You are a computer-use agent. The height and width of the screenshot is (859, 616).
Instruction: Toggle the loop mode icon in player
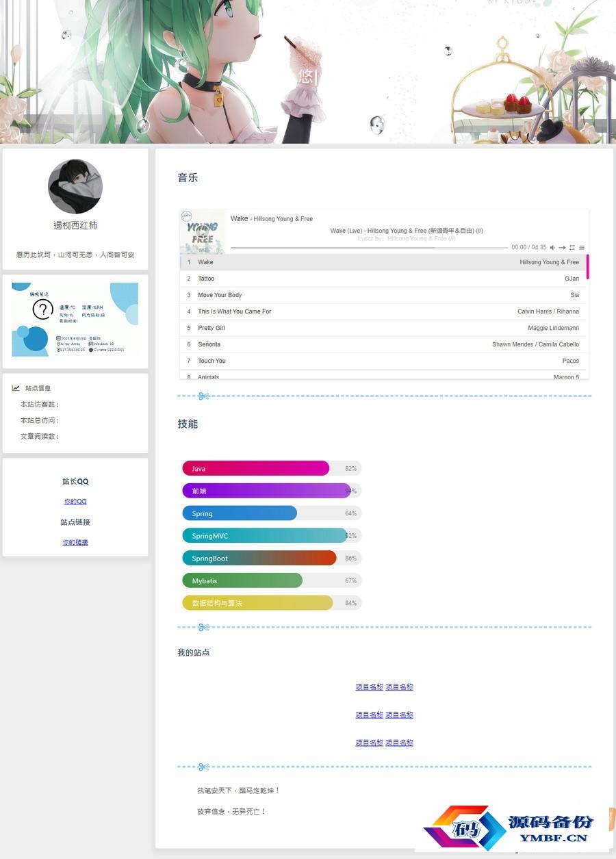pyautogui.click(x=572, y=248)
